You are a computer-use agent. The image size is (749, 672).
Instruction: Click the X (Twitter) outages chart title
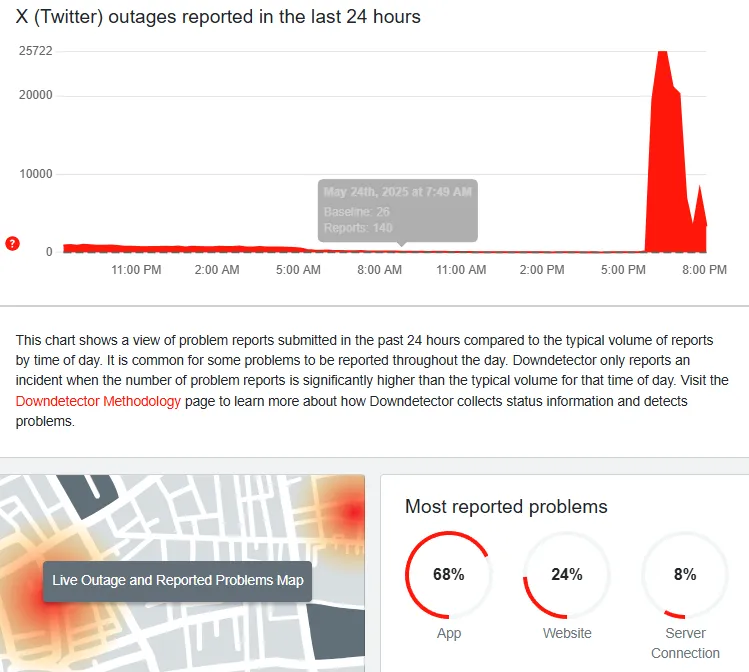(x=218, y=17)
